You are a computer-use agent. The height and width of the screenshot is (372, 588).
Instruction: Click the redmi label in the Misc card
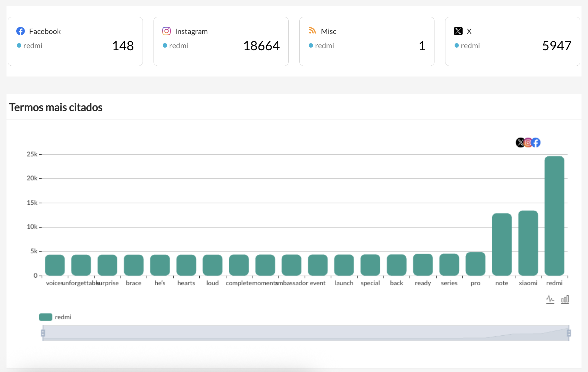point(324,46)
